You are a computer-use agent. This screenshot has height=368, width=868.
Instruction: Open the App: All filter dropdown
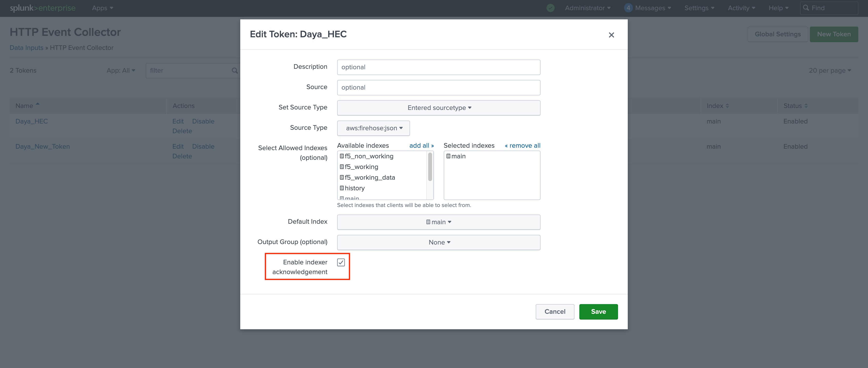pyautogui.click(x=121, y=70)
